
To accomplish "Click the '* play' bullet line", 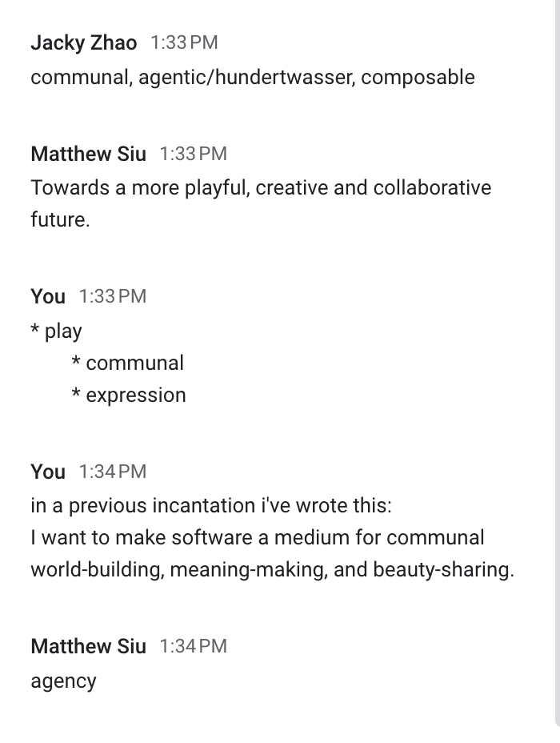I will pyautogui.click(x=57, y=331).
